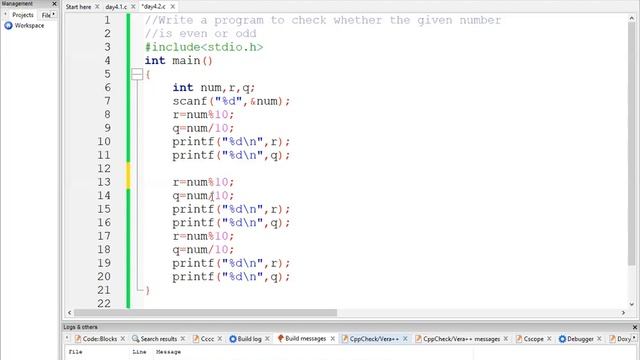Click the Debugger gear icon
Viewport: 640px width, 360px height.
(x=562, y=339)
